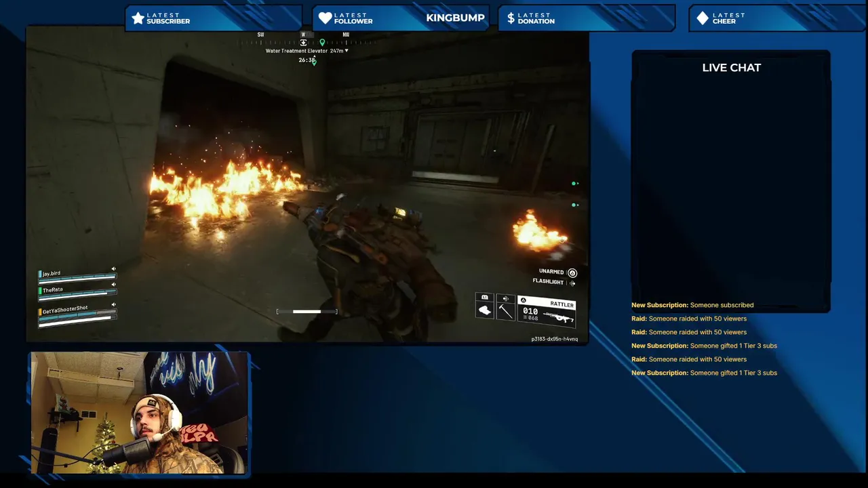Click the green waypoint pin below the timer
Viewport: 868px width, 488px height.
314,62
